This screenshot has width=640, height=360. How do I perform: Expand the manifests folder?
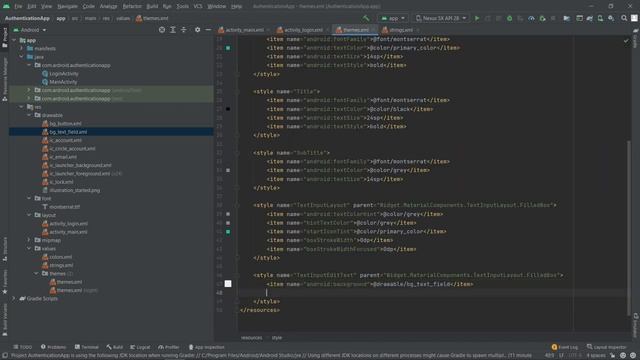coord(22,49)
